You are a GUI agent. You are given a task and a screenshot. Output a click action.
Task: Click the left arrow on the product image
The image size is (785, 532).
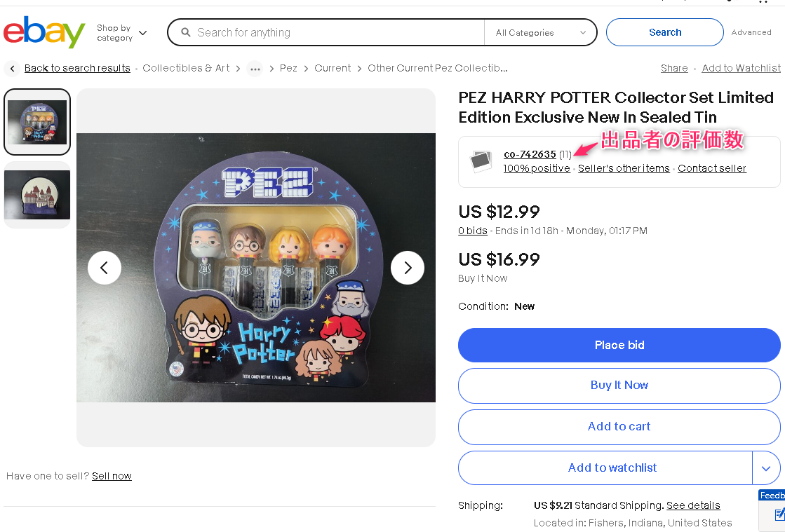(105, 268)
